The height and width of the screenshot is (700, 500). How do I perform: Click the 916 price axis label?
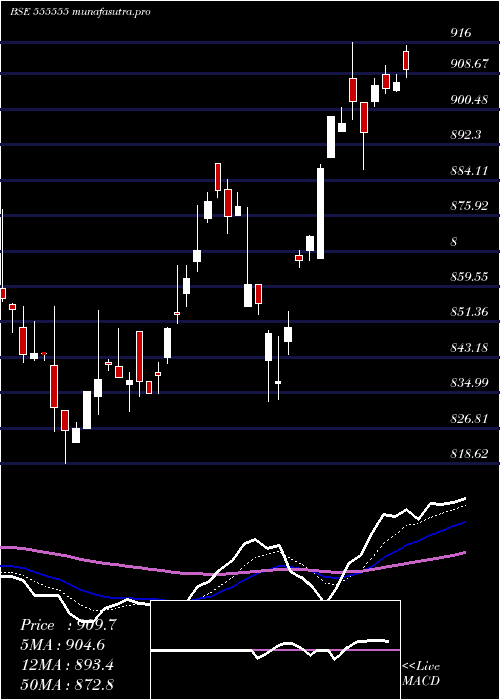461,33
